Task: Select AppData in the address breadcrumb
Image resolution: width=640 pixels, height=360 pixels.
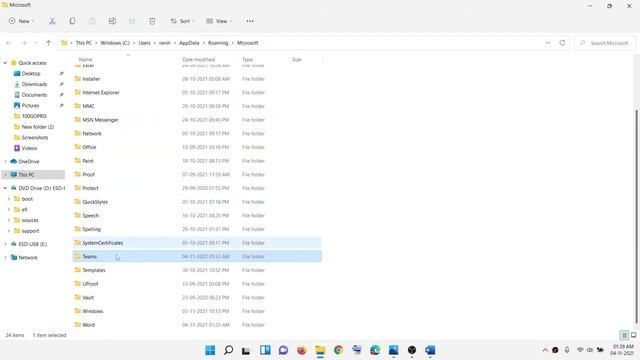Action: click(189, 43)
